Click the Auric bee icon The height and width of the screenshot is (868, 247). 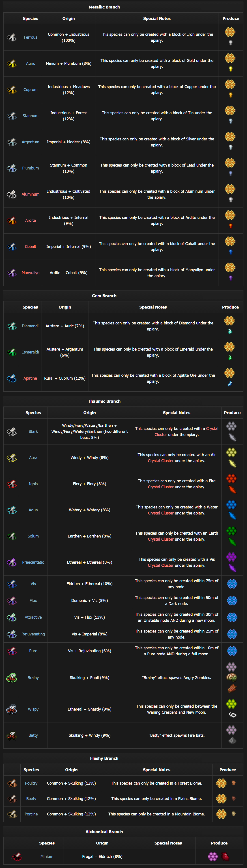pyautogui.click(x=11, y=63)
